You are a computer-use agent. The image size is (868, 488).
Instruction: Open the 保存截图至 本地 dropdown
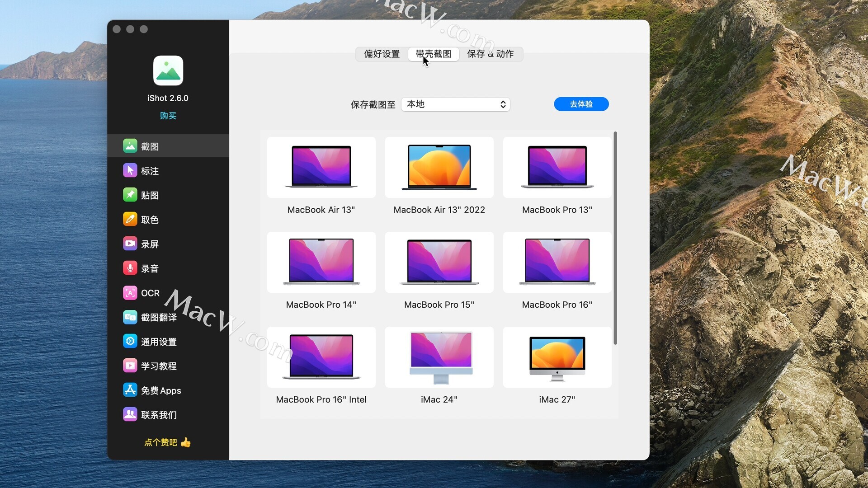tap(456, 104)
